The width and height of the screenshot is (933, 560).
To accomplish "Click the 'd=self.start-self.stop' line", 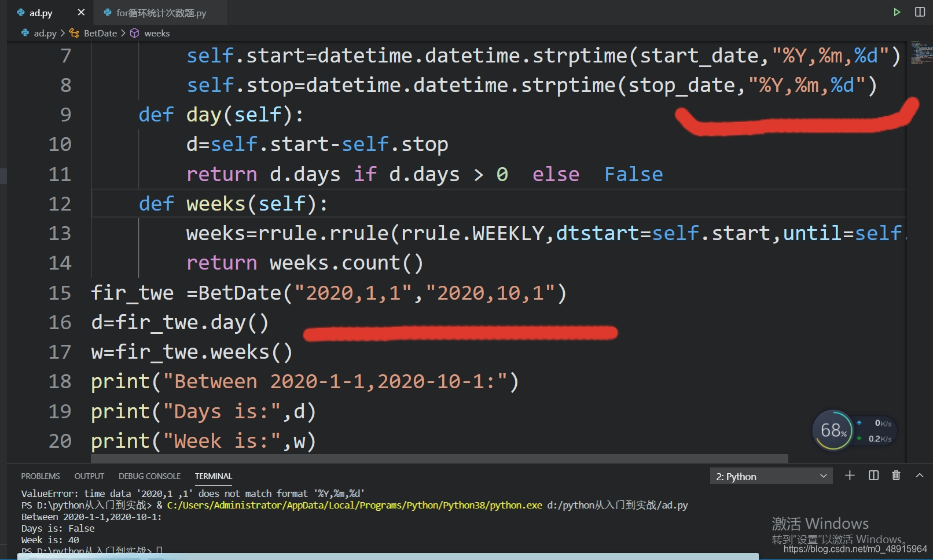I will (317, 144).
